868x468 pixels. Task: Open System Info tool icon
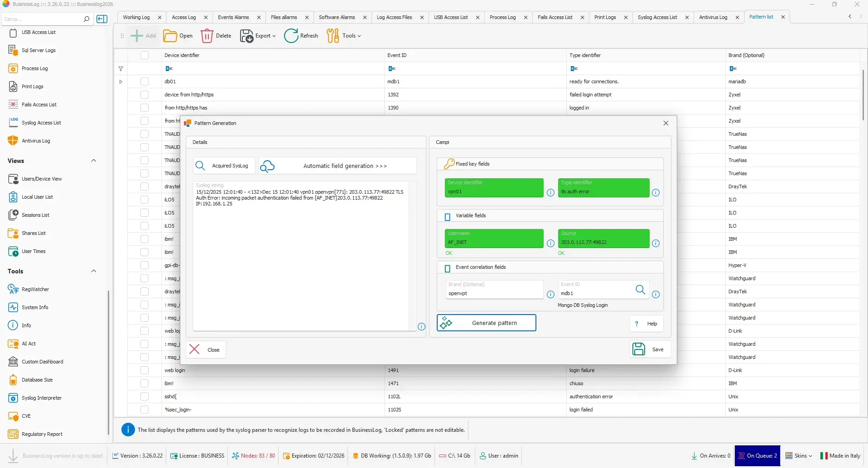[13, 307]
